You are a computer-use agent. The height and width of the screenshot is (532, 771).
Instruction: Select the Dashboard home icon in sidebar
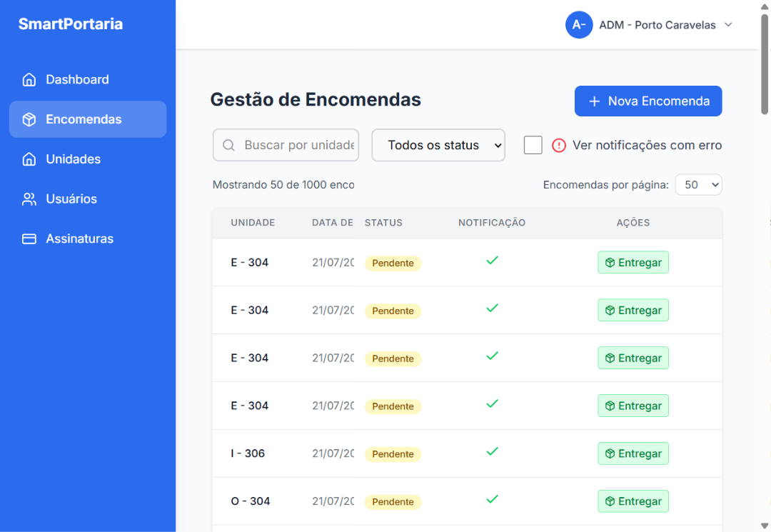point(29,79)
